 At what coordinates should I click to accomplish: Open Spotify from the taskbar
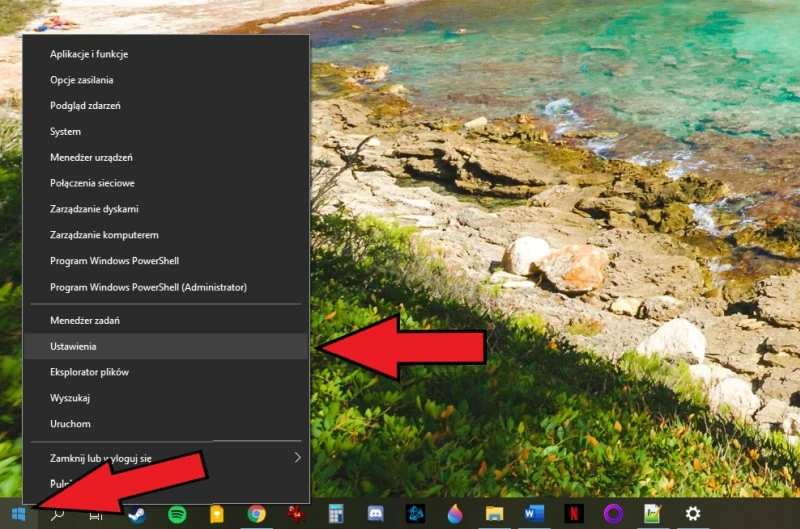pyautogui.click(x=177, y=514)
